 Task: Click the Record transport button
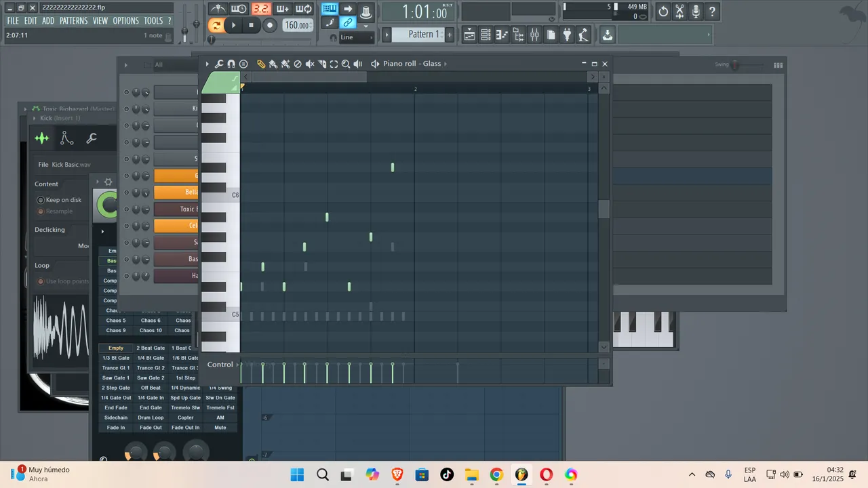[269, 25]
